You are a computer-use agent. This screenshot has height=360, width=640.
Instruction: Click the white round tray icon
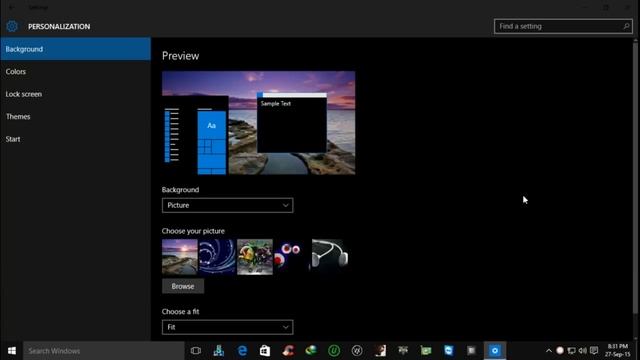pos(560,351)
